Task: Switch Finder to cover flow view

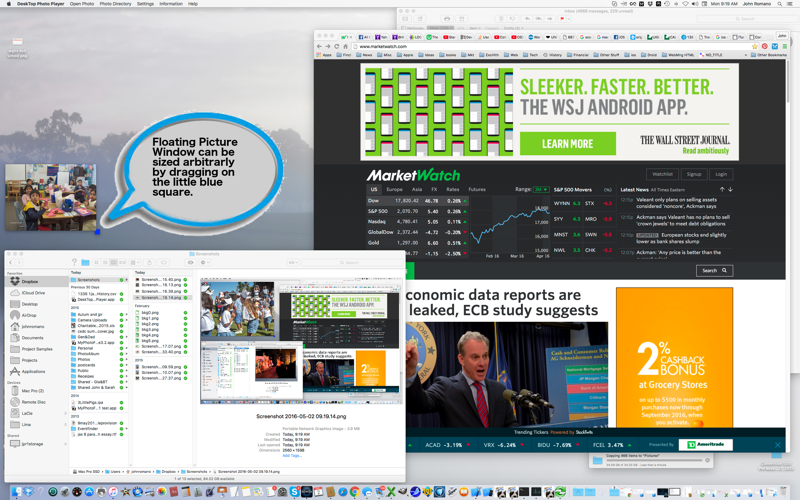Action: (122, 262)
